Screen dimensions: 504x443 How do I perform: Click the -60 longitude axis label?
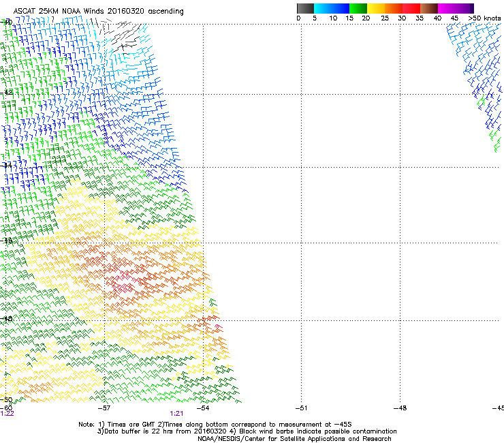click(6, 408)
